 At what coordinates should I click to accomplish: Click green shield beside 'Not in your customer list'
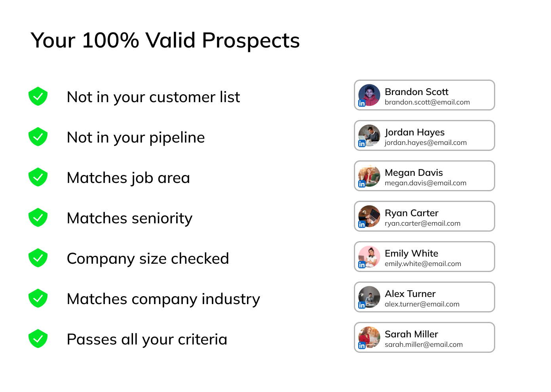[x=38, y=96]
